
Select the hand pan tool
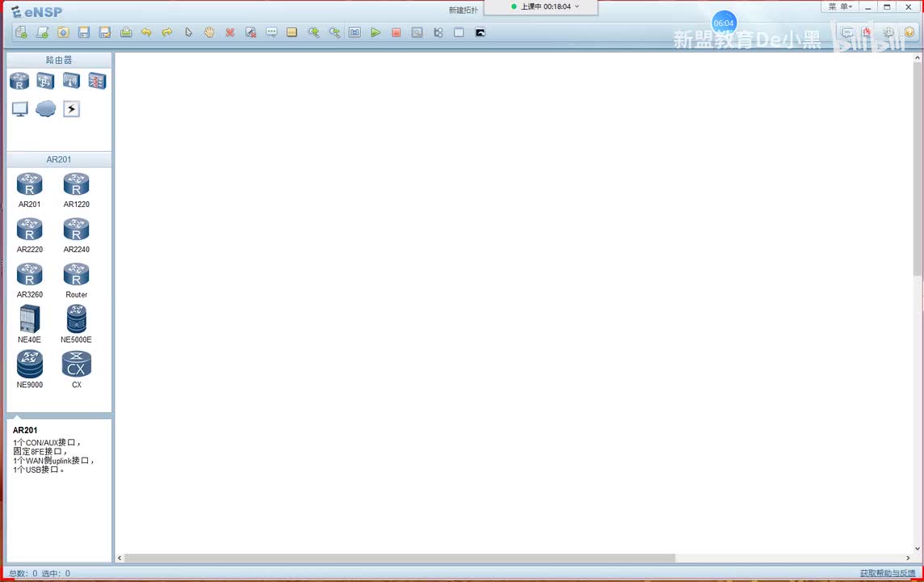[x=209, y=32]
